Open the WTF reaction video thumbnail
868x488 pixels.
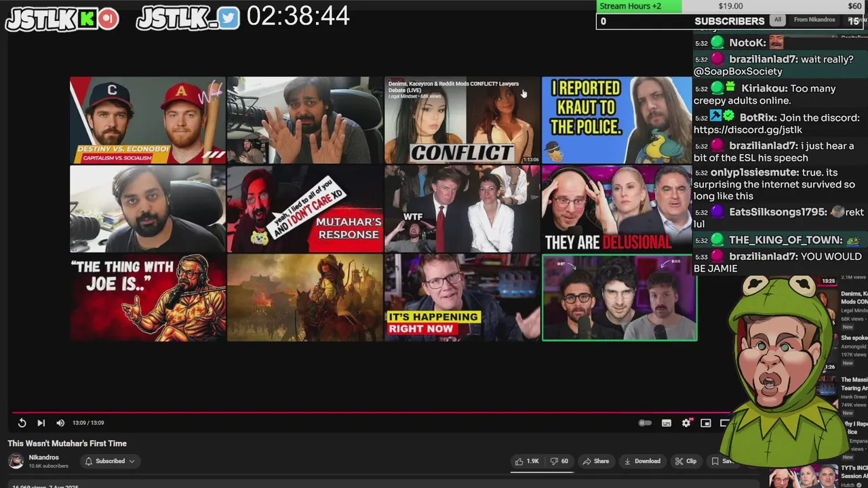click(462, 209)
